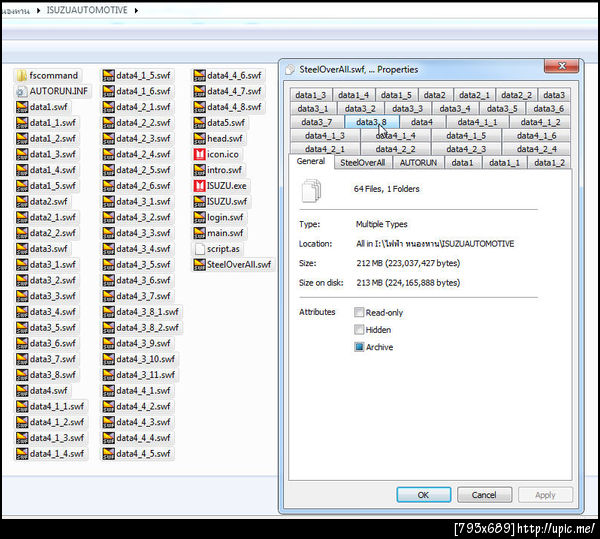The image size is (600, 539).
Task: Select the data3_4.swf file name
Action: coord(53,312)
